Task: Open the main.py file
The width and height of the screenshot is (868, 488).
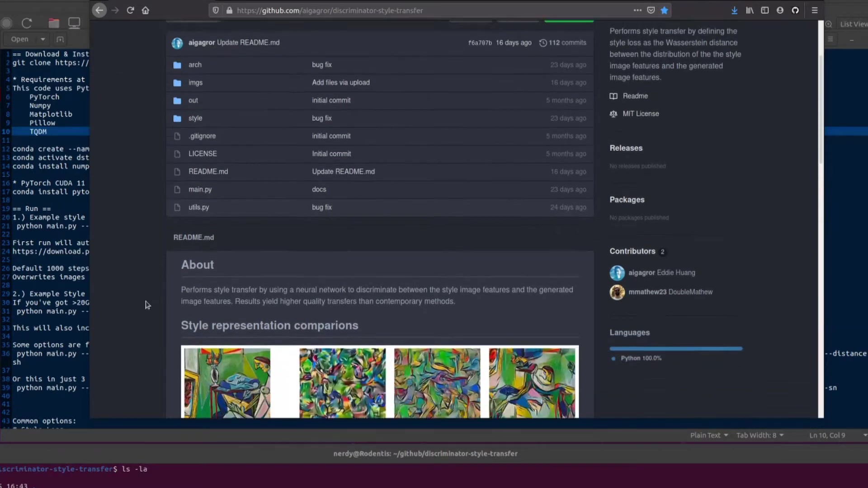Action: click(x=200, y=189)
